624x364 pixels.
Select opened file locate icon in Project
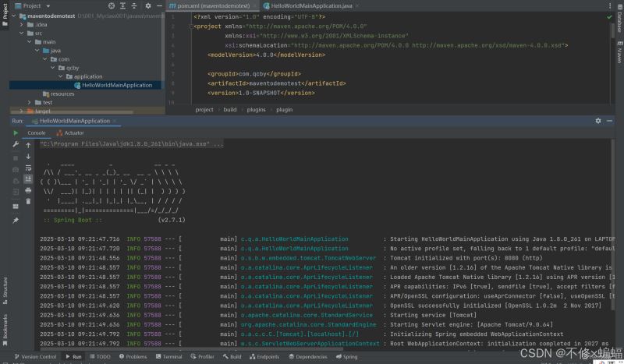(112, 5)
